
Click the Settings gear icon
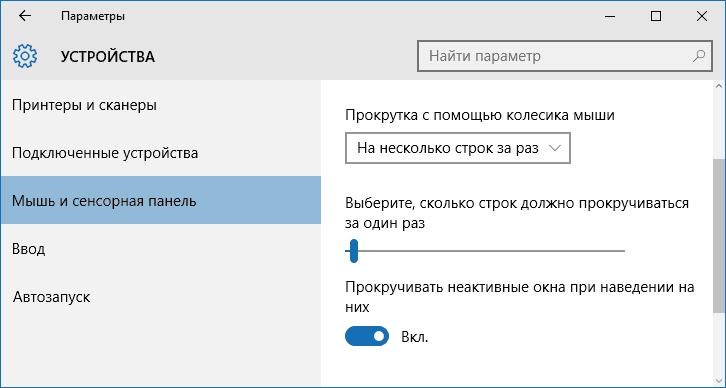point(25,56)
